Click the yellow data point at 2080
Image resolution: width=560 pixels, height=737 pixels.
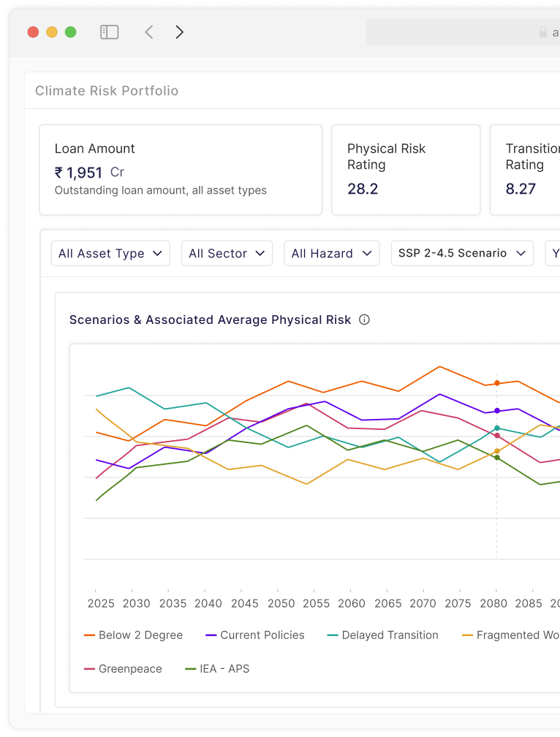(x=497, y=451)
